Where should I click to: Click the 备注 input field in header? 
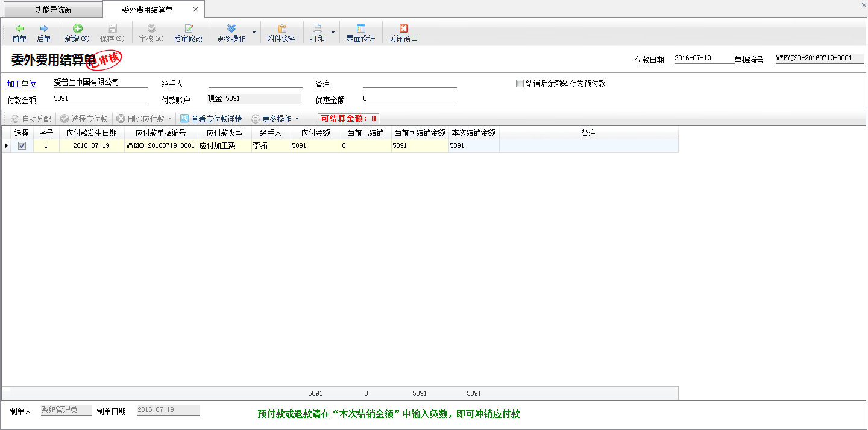click(x=409, y=83)
